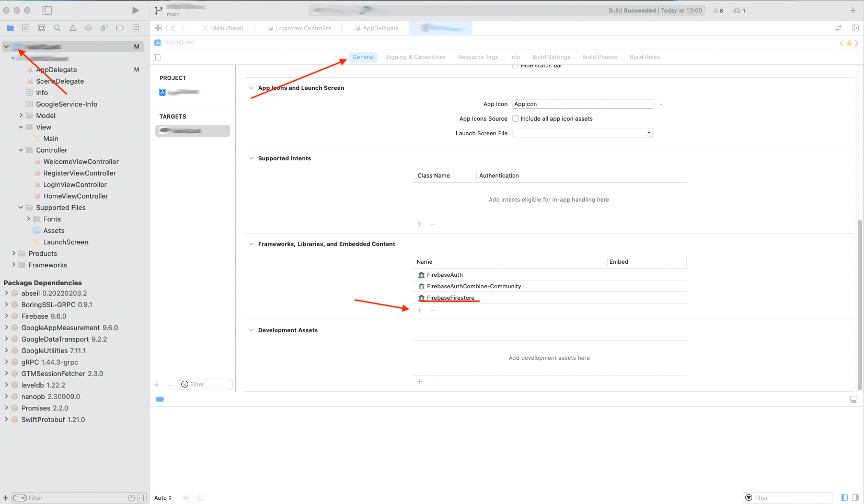This screenshot has width=864, height=504.
Task: Open the Project navigator folder icon
Action: 10,28
